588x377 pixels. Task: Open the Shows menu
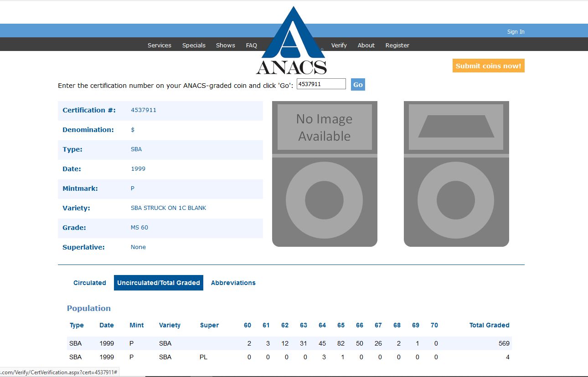pyautogui.click(x=226, y=45)
